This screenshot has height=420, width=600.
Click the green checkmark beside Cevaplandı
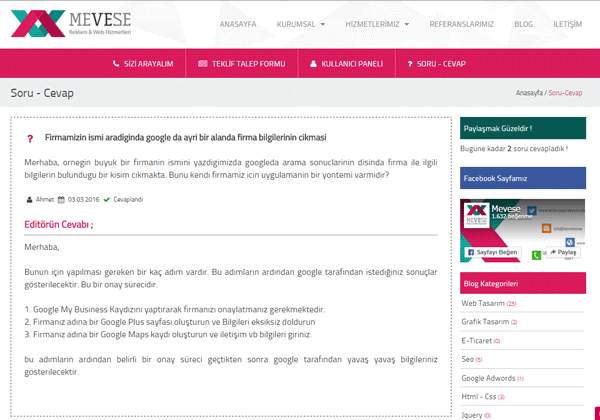point(107,200)
